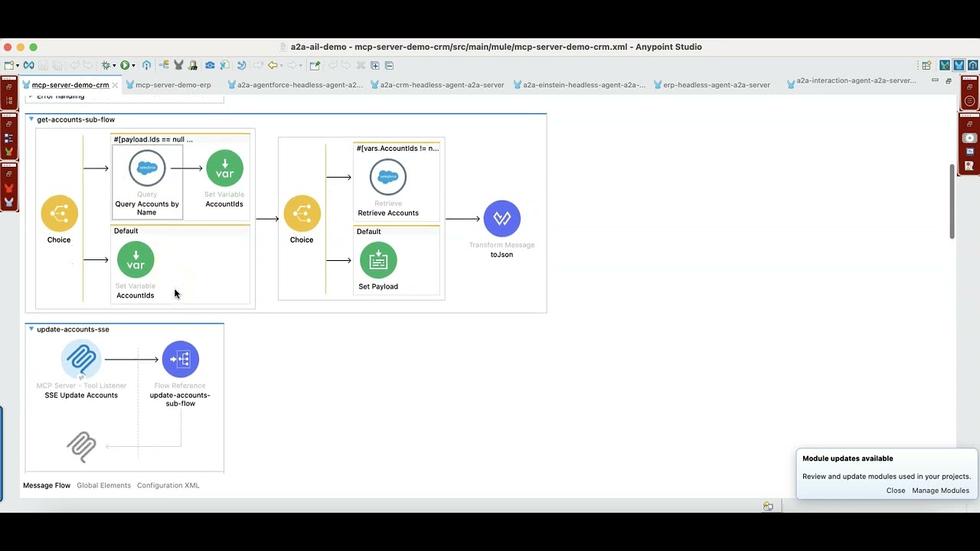Click the Anypoint Exchange infinity icon
This screenshot has width=980, height=551.
point(28,65)
